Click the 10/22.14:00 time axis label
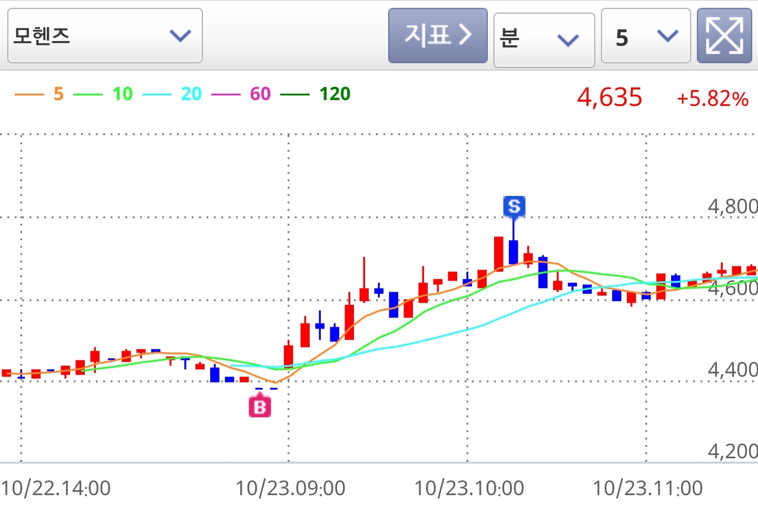Image resolution: width=758 pixels, height=532 pixels. [56, 488]
